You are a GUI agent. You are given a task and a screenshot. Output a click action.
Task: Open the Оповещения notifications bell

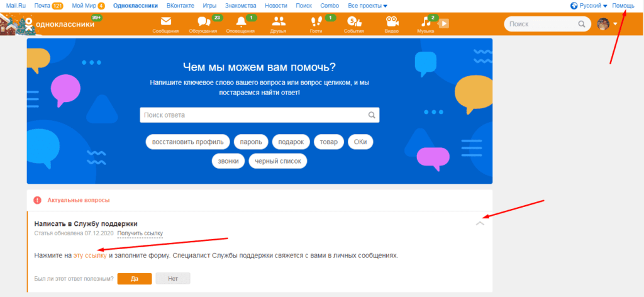pyautogui.click(x=240, y=24)
